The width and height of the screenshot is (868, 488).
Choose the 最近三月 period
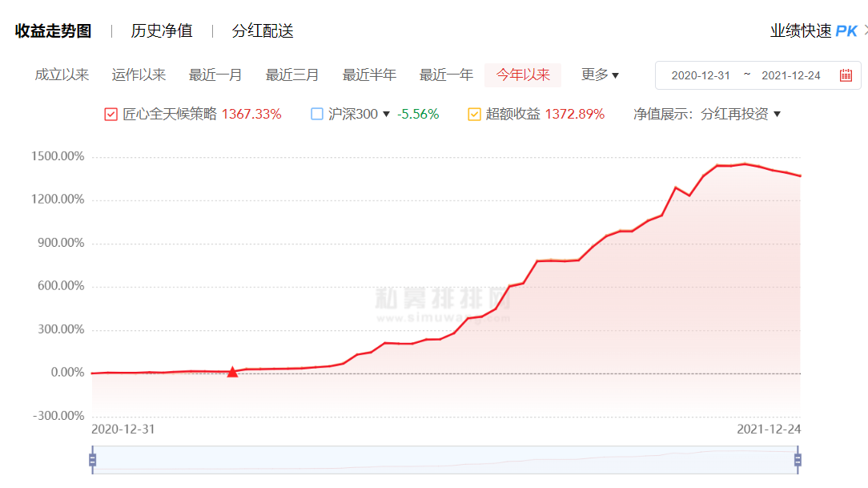pos(292,75)
